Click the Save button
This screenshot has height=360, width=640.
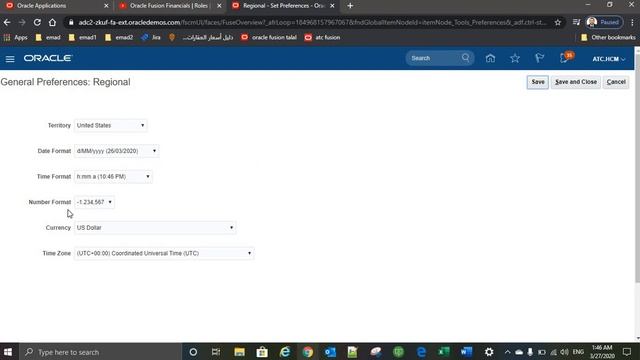538,82
